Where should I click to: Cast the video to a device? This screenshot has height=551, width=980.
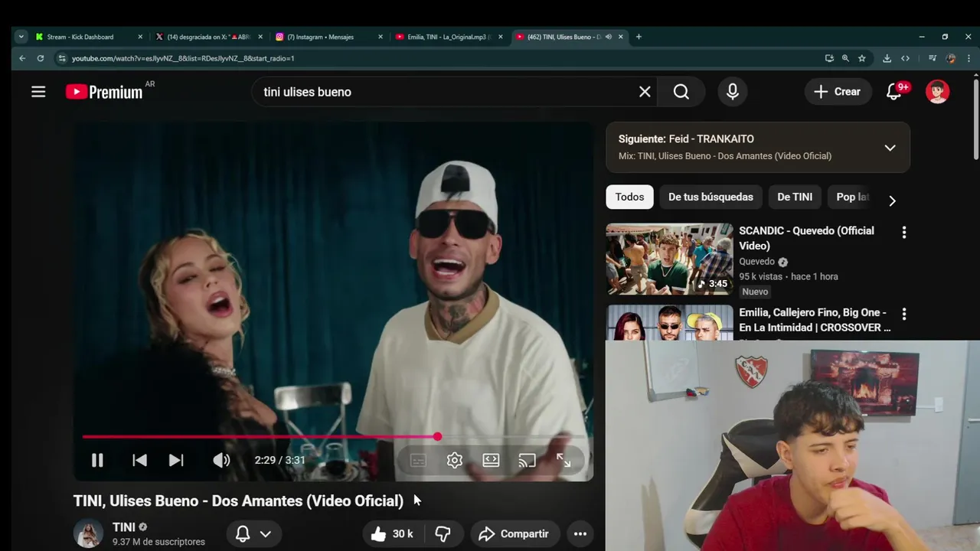click(x=527, y=460)
